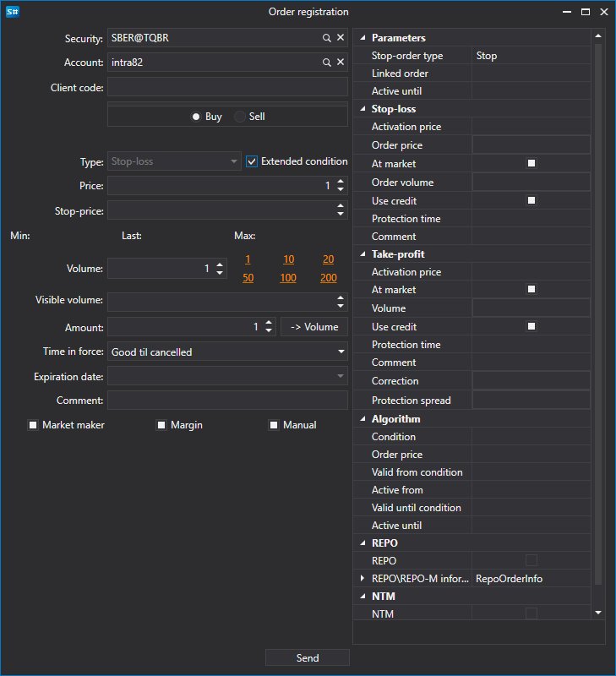Set volume with the 10 quick link

click(288, 259)
